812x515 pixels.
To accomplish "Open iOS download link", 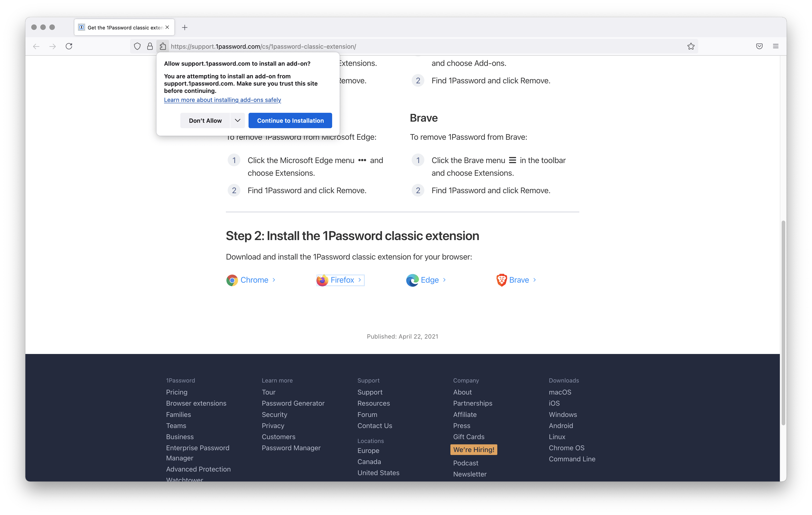I will point(554,403).
